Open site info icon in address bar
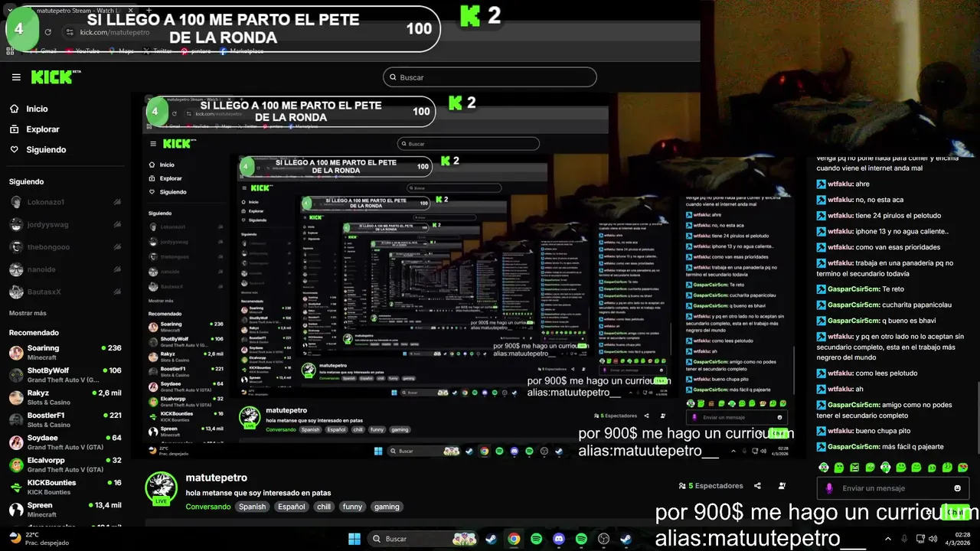 (69, 32)
